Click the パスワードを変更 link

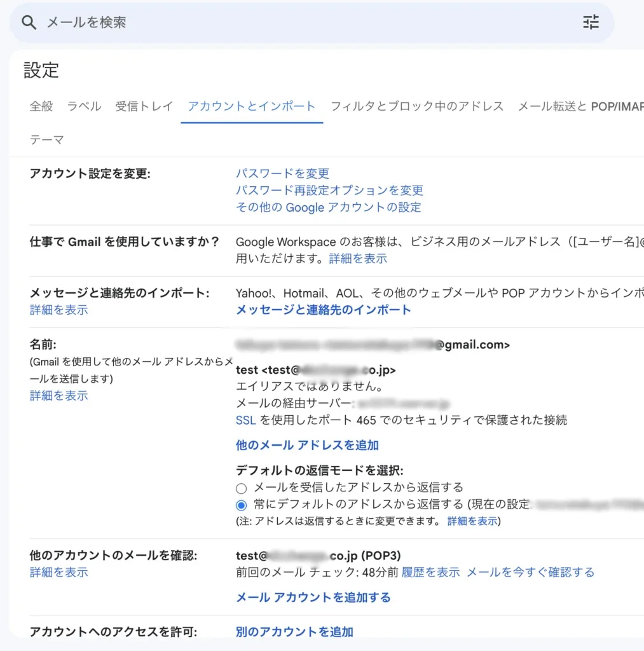tap(282, 174)
